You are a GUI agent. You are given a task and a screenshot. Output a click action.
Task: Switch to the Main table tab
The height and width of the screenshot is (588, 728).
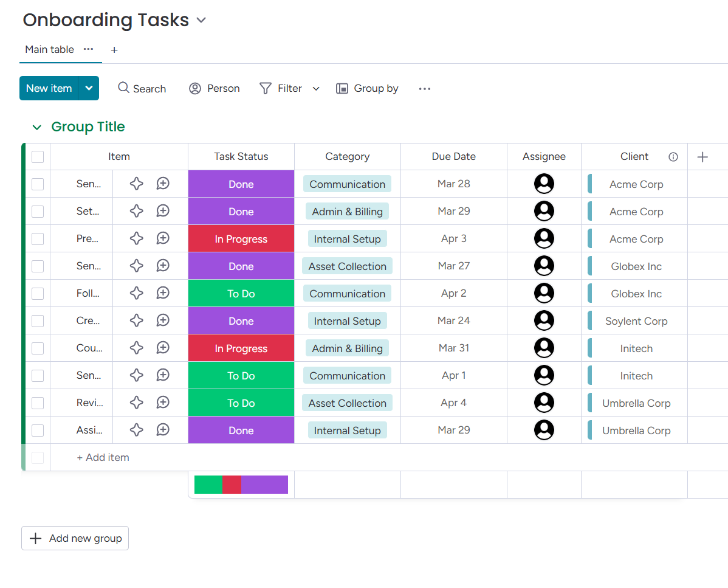tap(49, 50)
